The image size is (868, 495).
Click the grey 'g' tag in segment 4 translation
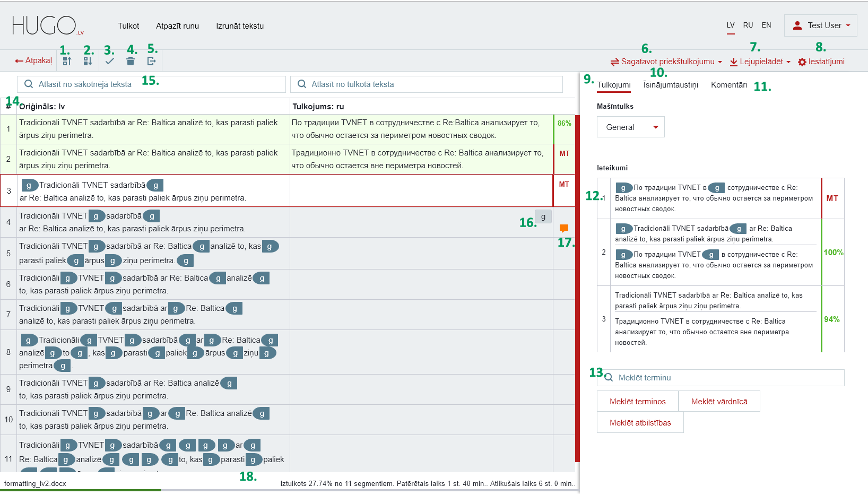click(x=543, y=216)
